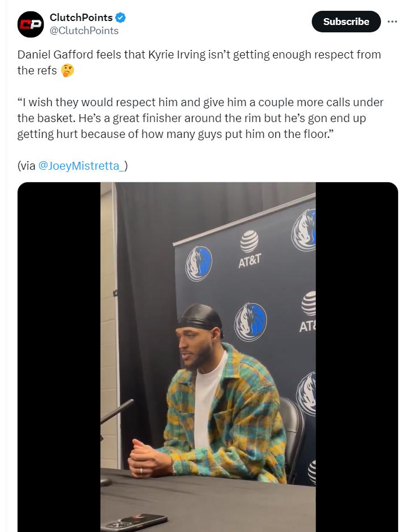Click the black right margin of video
Viewport: 406px width, 532px height.
357,357
